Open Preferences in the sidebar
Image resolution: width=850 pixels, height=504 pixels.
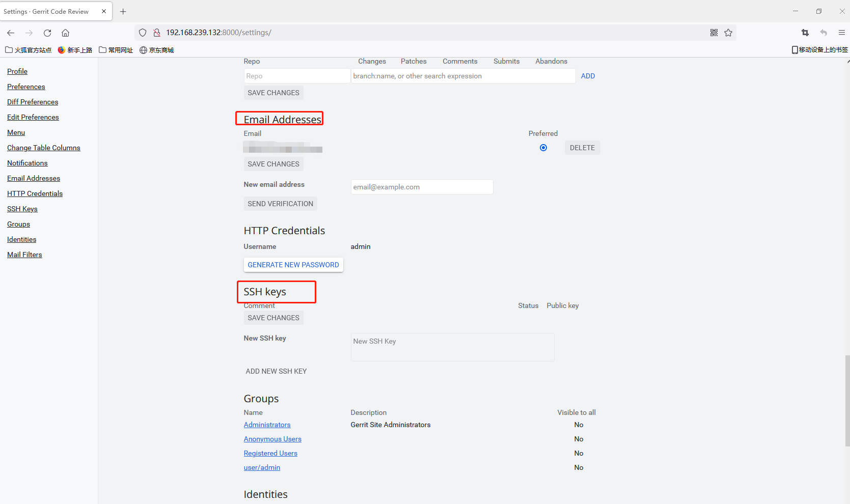click(x=26, y=87)
